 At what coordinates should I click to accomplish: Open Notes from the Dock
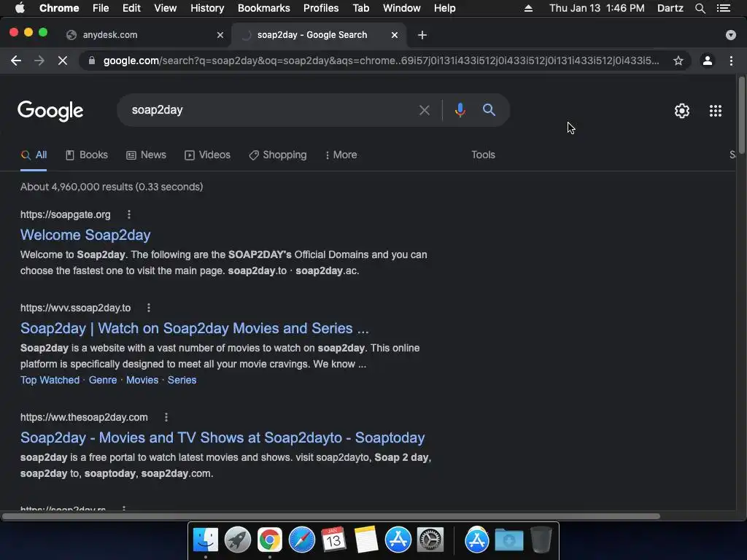[x=366, y=540]
